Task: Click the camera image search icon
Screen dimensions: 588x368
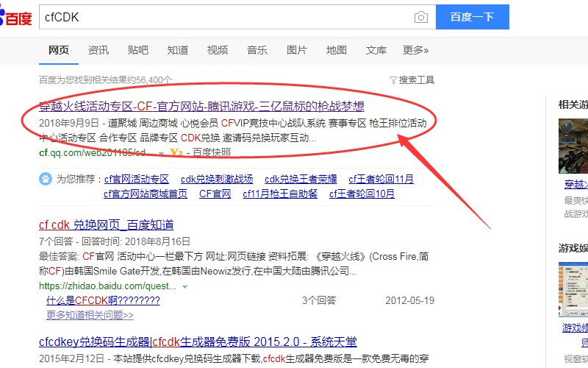Action: click(420, 17)
